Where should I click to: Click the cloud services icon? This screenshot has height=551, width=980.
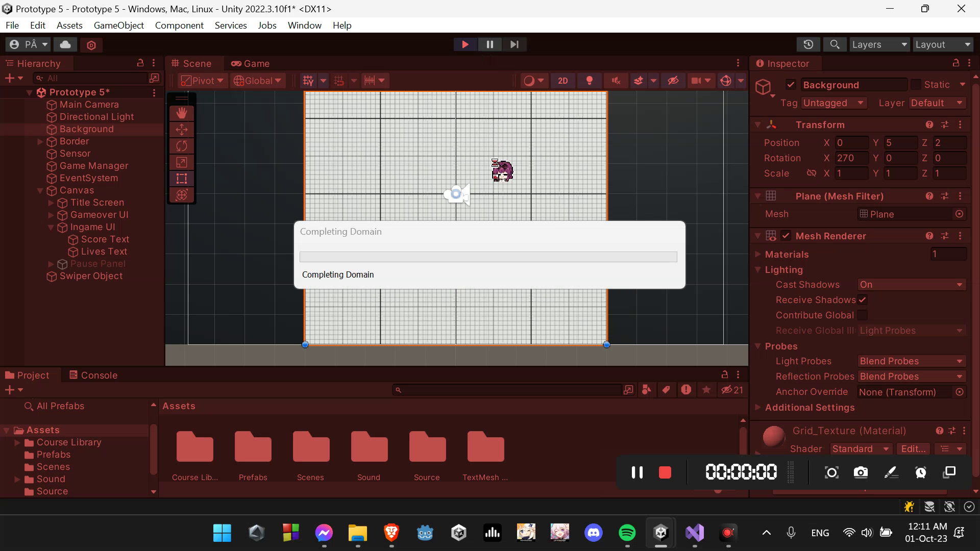[x=65, y=44]
